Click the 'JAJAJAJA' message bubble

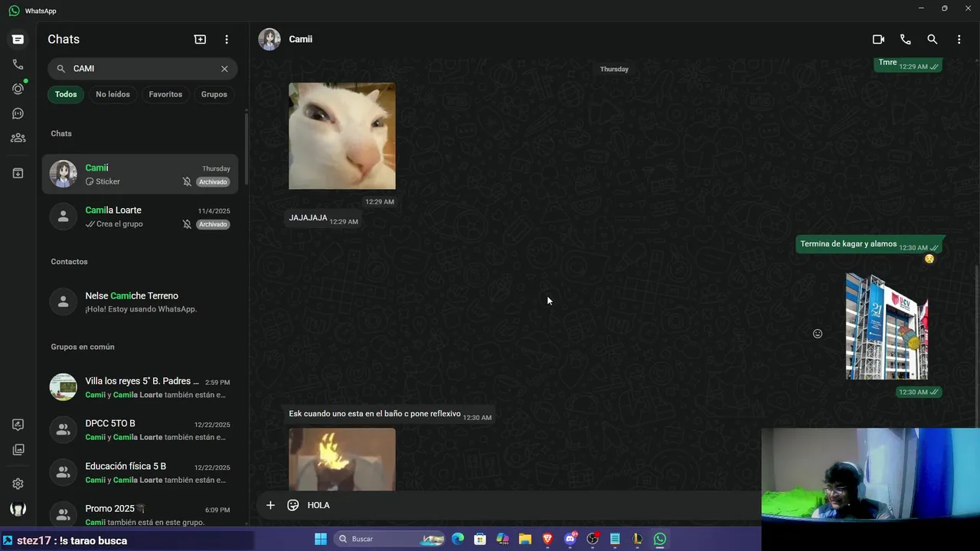click(324, 219)
